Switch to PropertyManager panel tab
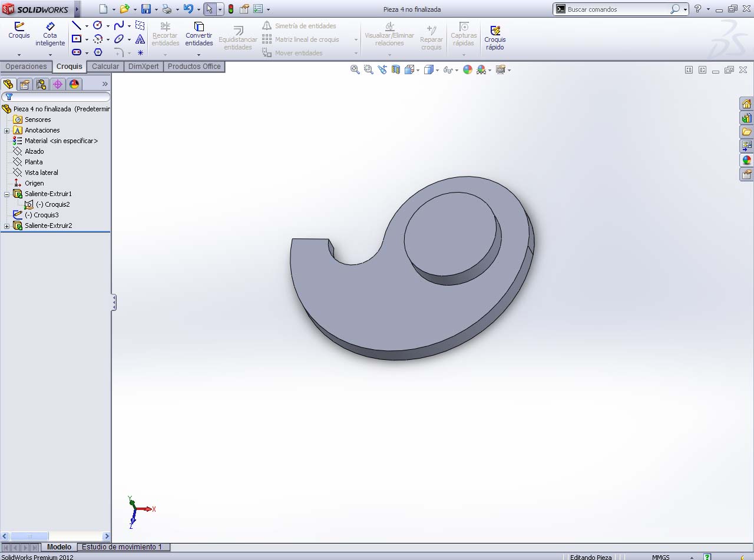Screen dimensions: 754x560 25,84
